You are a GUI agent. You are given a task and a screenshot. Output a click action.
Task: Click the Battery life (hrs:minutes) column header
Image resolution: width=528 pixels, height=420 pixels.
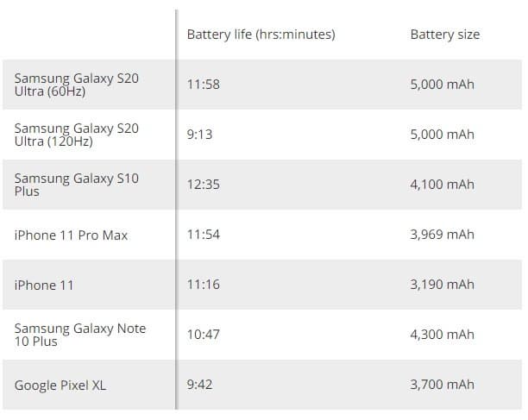(x=261, y=34)
